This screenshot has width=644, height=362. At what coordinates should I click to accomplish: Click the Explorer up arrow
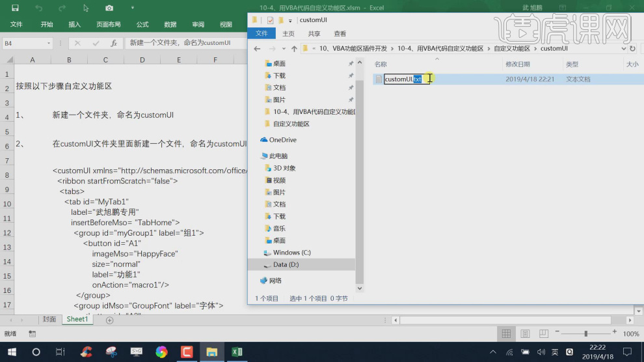coord(294,48)
